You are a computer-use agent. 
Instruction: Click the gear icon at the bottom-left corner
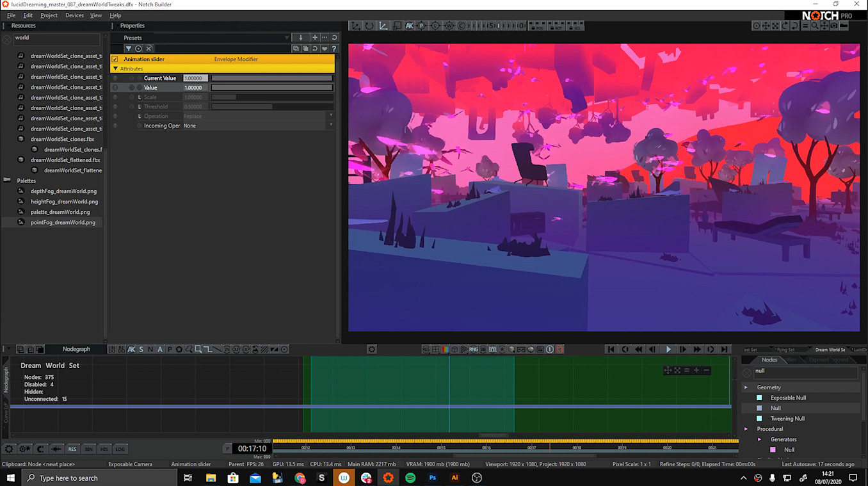click(x=9, y=449)
